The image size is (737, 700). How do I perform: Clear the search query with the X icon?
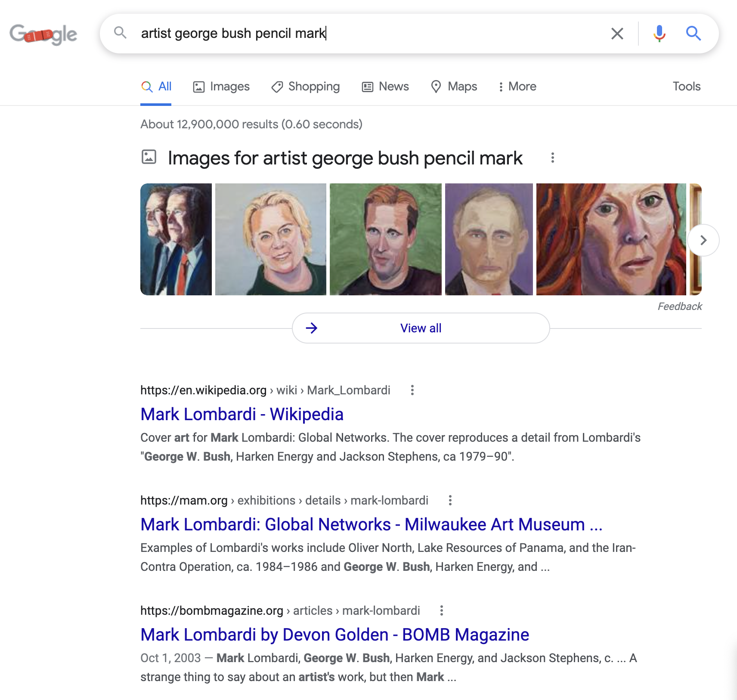point(617,33)
